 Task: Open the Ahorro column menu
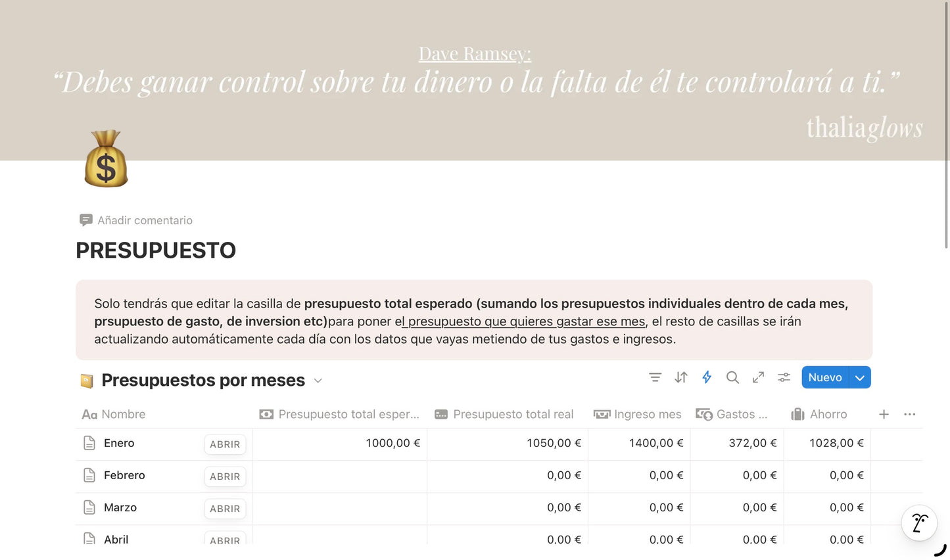click(819, 414)
